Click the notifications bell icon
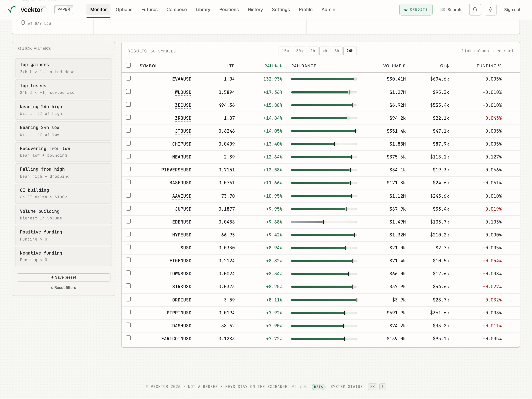 pyautogui.click(x=475, y=10)
